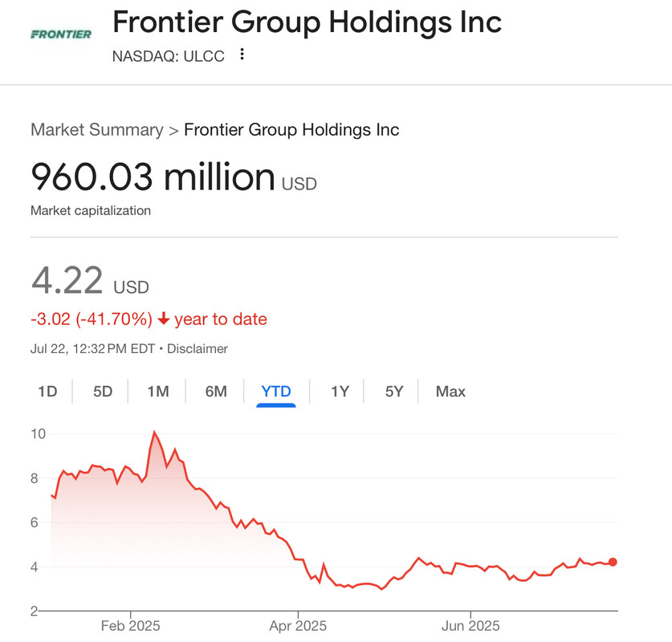Select the YTD range tab
672x642 pixels.
click(x=276, y=392)
